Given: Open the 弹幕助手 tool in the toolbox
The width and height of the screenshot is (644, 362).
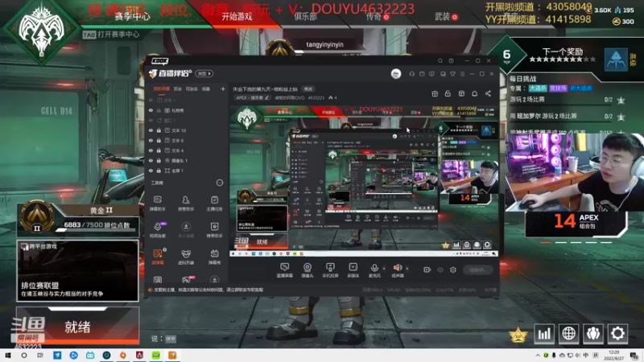Looking at the screenshot, I should point(158,203).
